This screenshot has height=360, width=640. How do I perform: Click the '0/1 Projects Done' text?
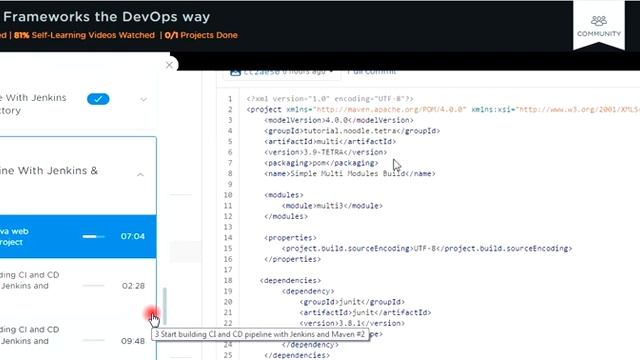(x=201, y=35)
